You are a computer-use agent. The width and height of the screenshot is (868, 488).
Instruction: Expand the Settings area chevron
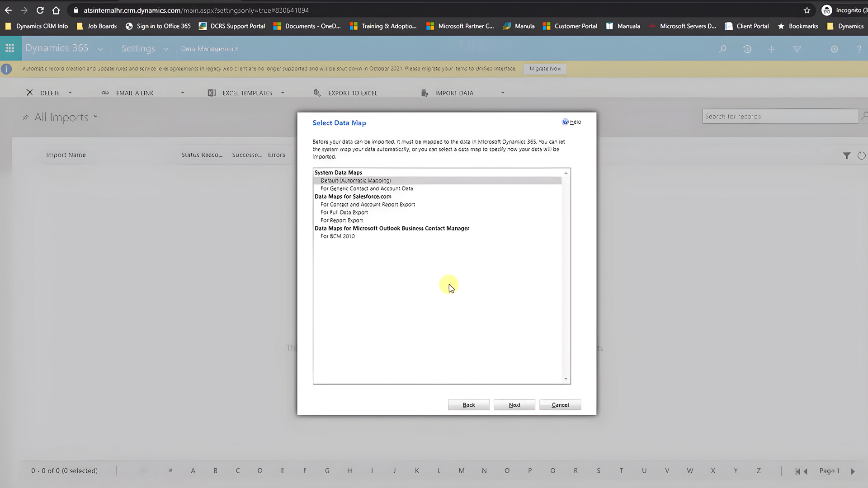(166, 49)
